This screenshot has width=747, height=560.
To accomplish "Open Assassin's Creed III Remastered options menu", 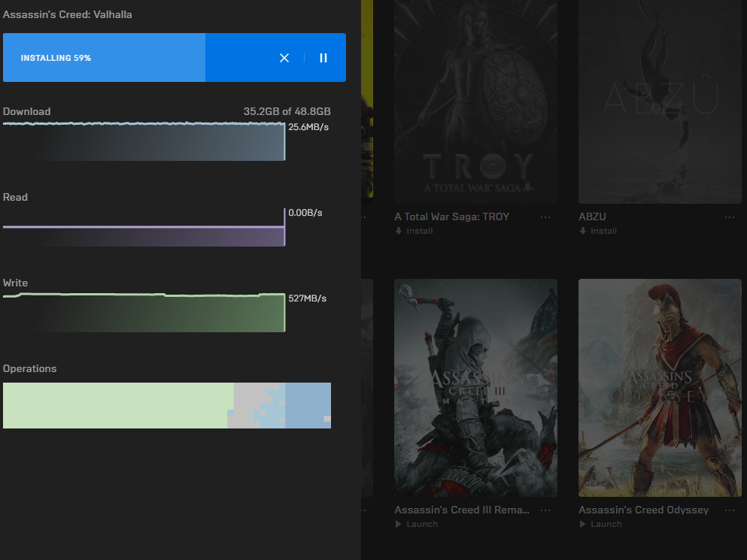I will click(x=545, y=510).
